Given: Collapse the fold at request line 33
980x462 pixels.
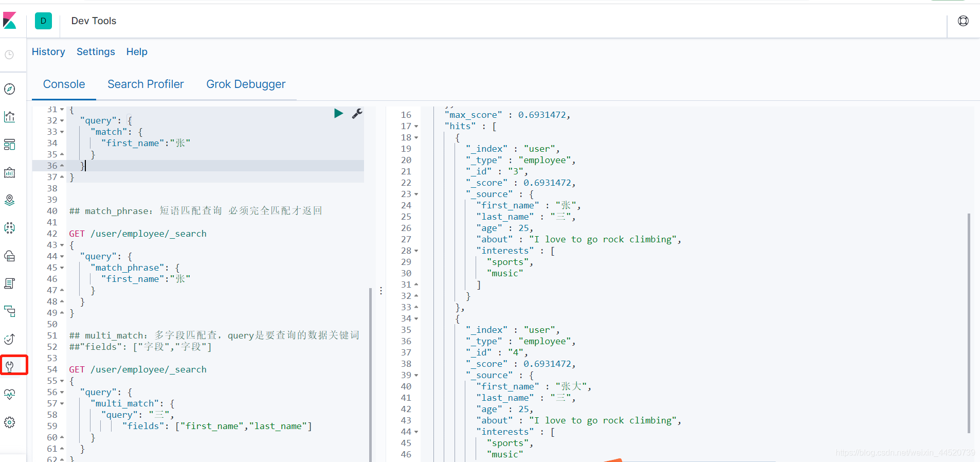Looking at the screenshot, I should pos(62,132).
